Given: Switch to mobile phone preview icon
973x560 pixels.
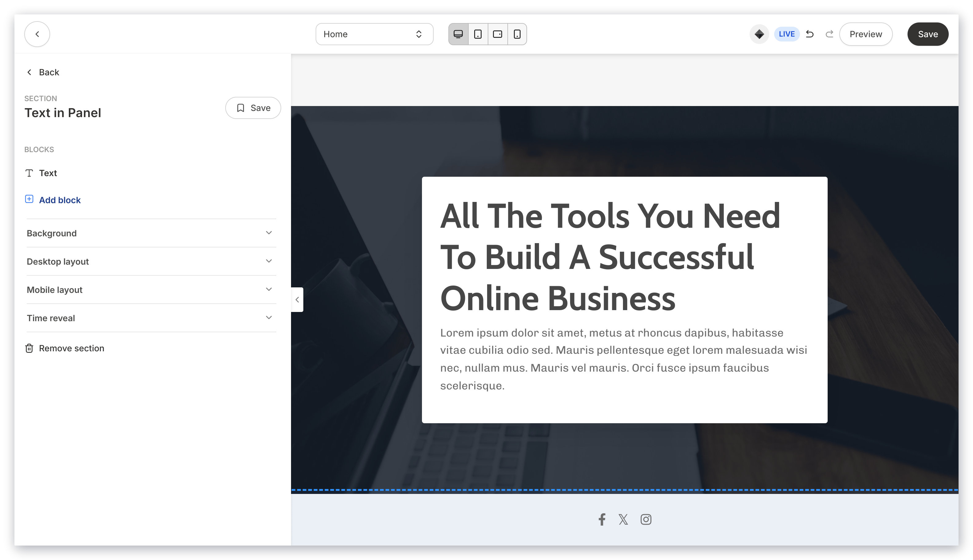Looking at the screenshot, I should click(x=517, y=34).
